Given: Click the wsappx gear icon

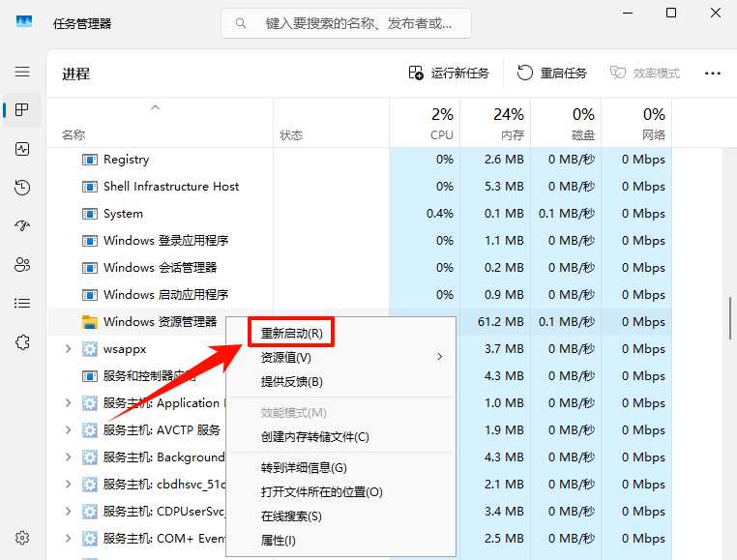Looking at the screenshot, I should (89, 349).
